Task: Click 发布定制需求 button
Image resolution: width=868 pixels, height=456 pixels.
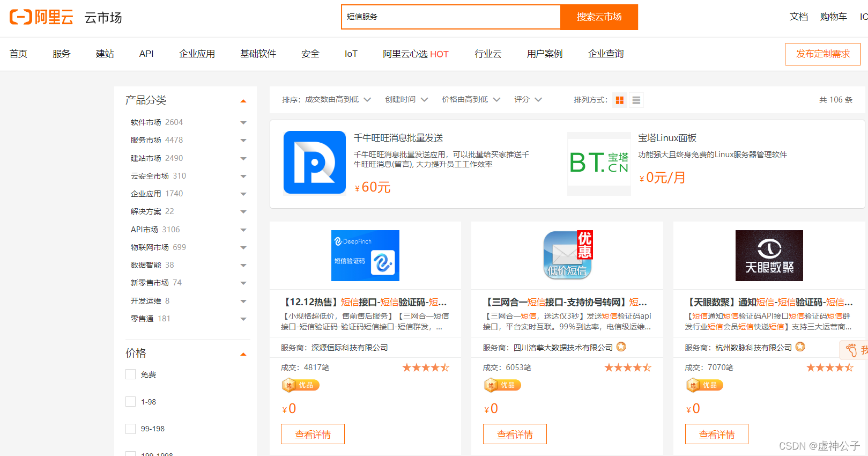Action: 822,54
